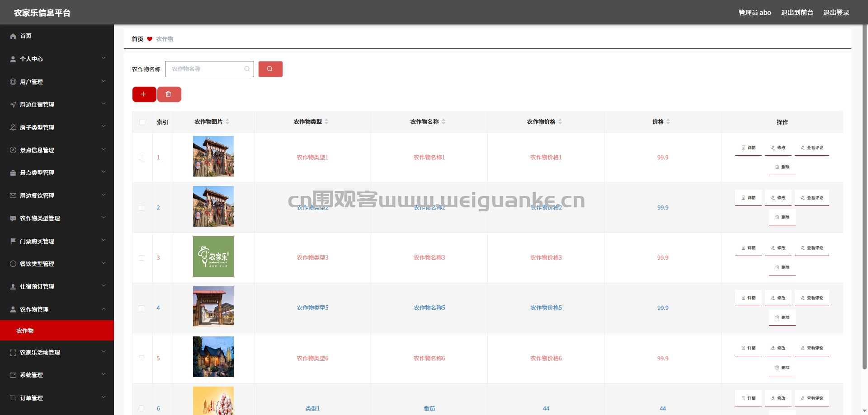
Task: Open the 景点信息管理 sidebar menu
Action: [57, 150]
